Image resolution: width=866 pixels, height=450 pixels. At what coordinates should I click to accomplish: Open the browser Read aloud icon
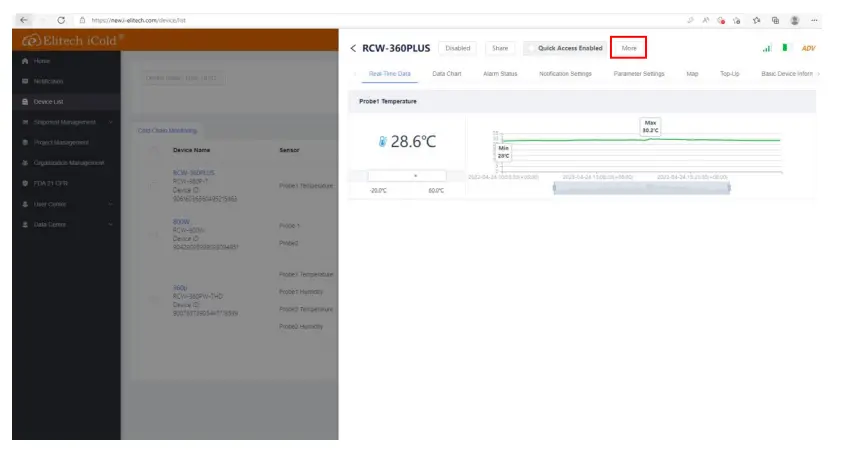[705, 20]
